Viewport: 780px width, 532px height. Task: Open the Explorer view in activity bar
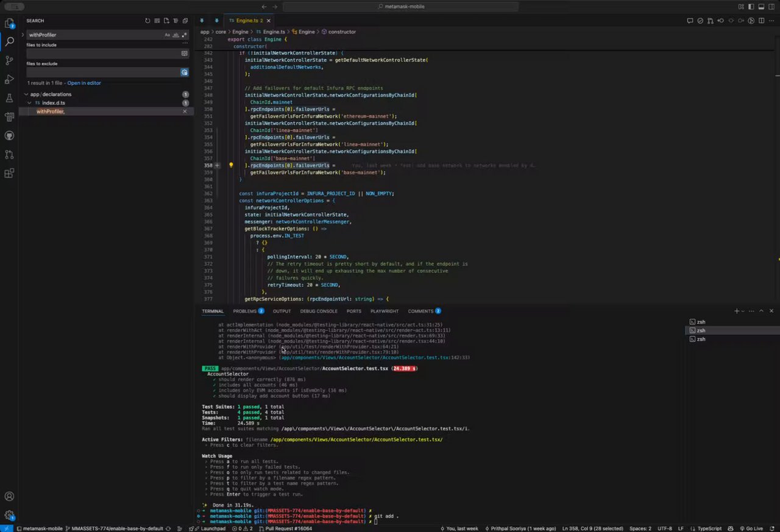(x=9, y=24)
